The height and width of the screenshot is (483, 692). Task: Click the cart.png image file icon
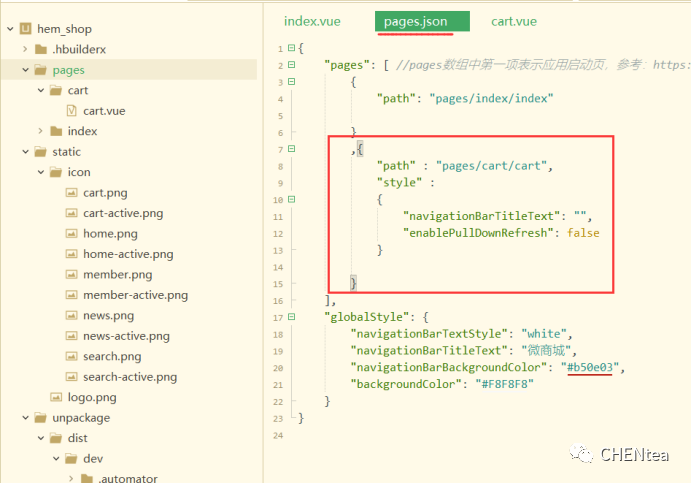pos(72,193)
